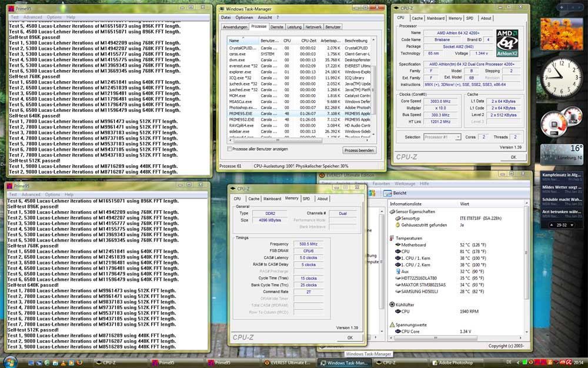
Task: Open the Hilfe menu in EVEREST
Action: click(425, 184)
